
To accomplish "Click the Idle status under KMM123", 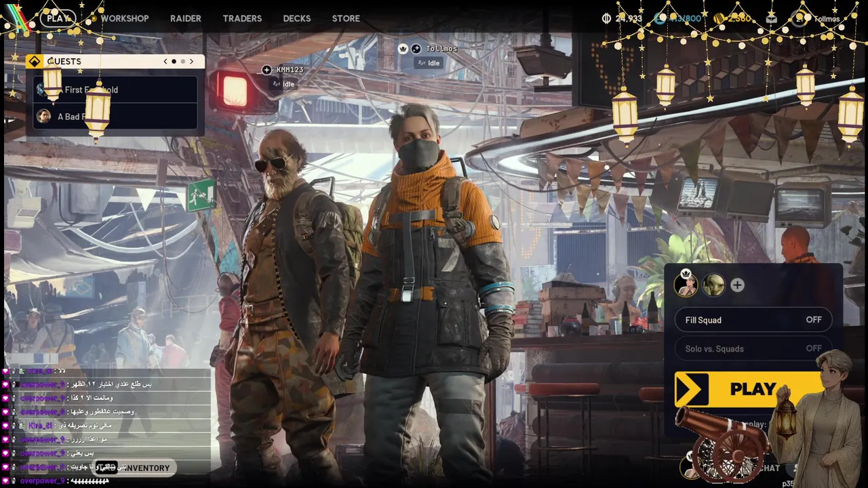I will 283,84.
